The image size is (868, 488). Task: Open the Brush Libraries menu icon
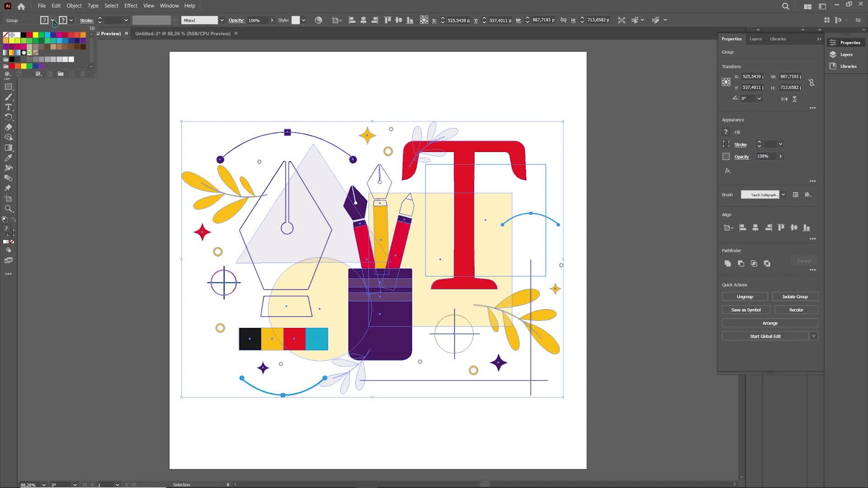808,195
